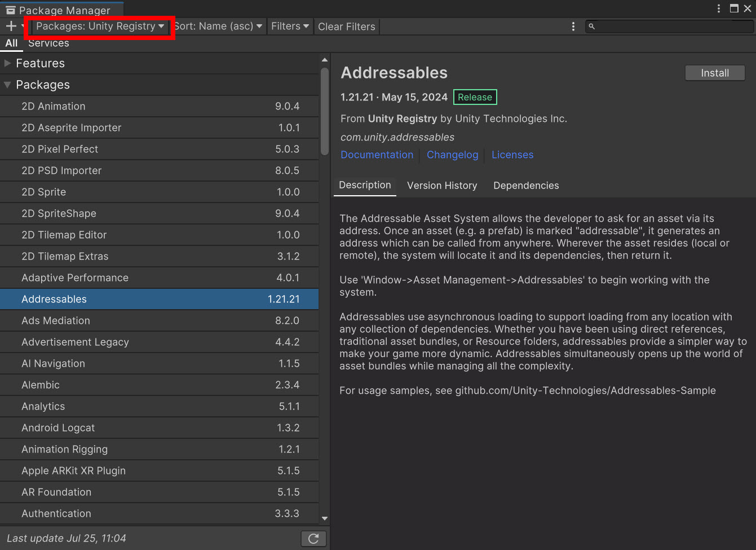Click the green Release tag
Image resolution: width=756 pixels, height=550 pixels.
pyautogui.click(x=475, y=97)
